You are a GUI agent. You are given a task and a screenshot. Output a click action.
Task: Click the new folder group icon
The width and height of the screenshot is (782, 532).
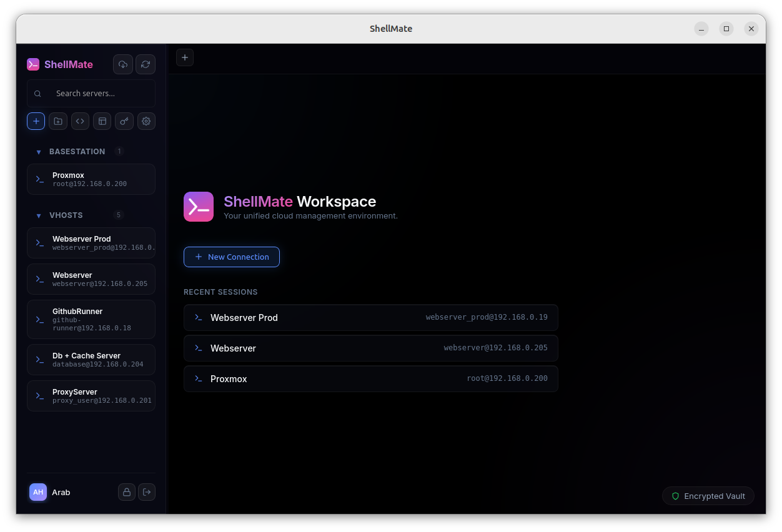point(58,121)
